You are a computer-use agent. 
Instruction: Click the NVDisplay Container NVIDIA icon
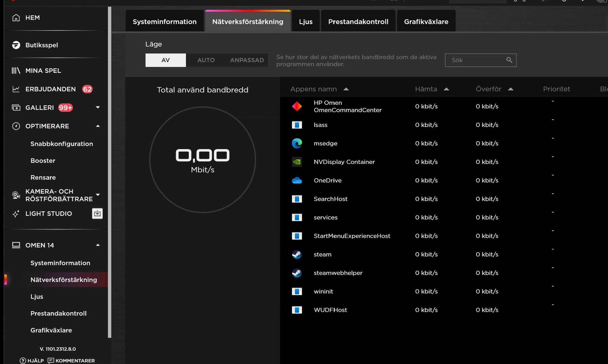[297, 162]
